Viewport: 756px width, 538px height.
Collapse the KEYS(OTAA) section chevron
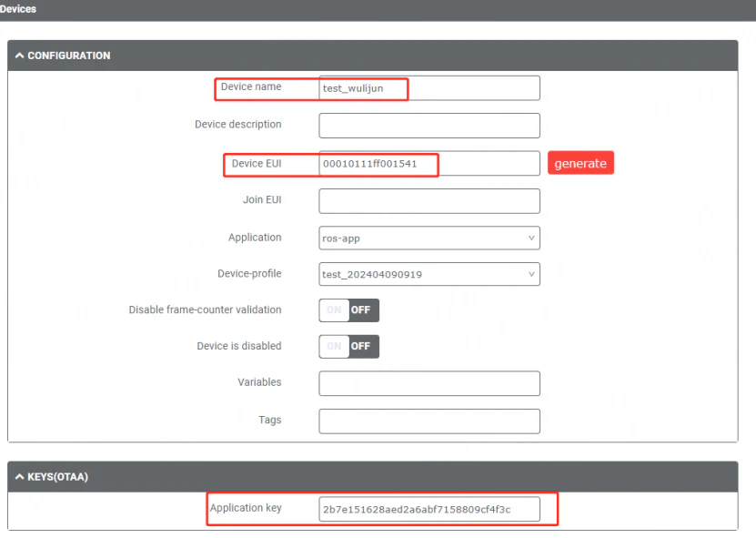coord(20,476)
